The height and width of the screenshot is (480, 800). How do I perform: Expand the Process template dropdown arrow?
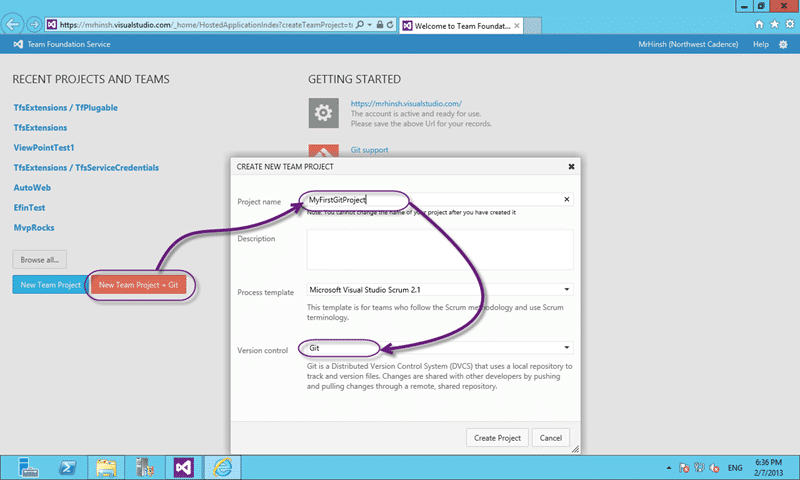[x=566, y=290]
